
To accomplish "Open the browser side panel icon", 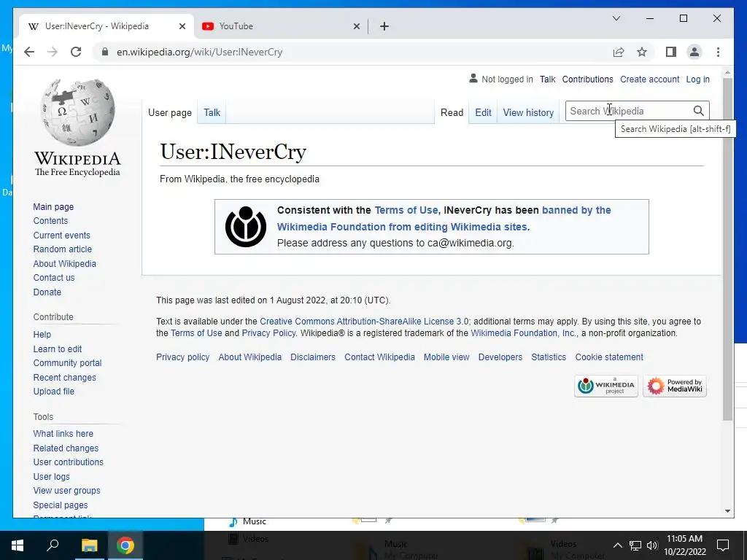I will (671, 52).
